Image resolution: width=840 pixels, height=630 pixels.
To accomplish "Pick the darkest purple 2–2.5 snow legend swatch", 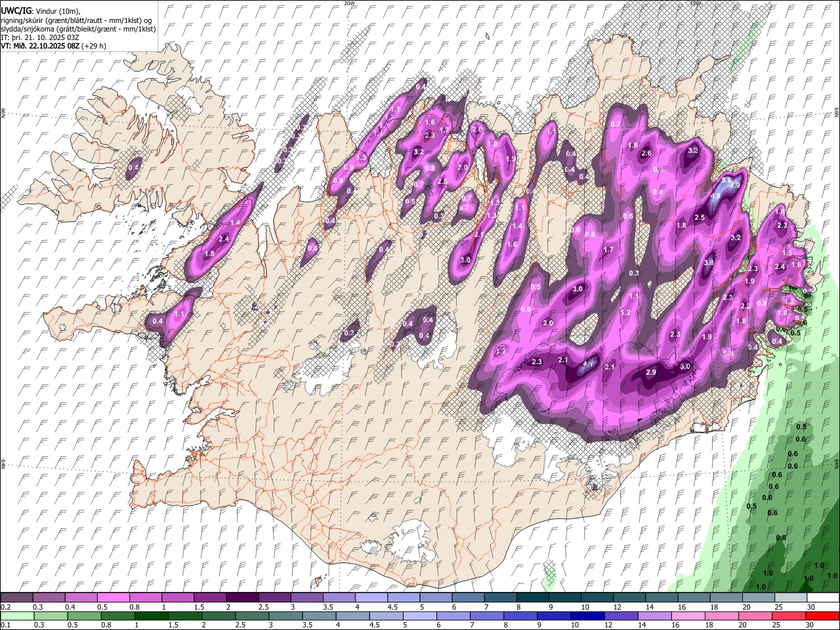I will [243, 597].
